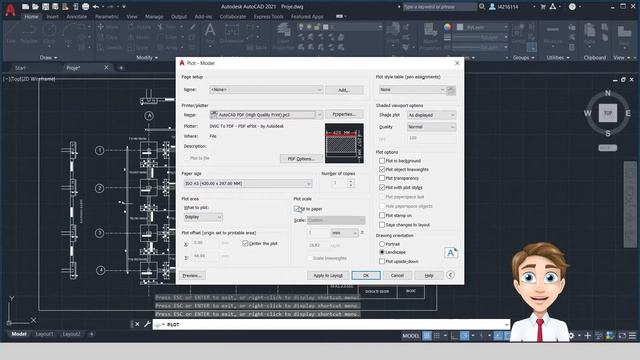Click the Clean Screen icon in status bar
This screenshot has width=640, height=360.
click(622, 336)
